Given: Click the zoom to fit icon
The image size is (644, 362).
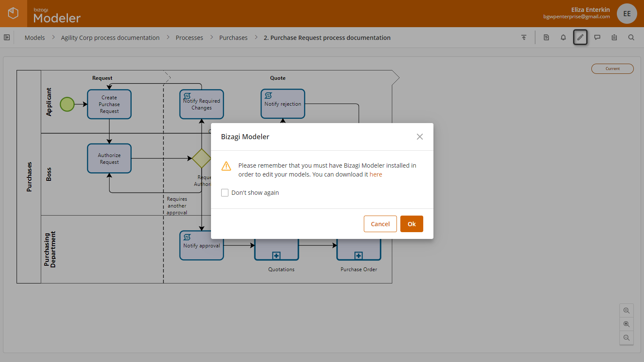Looking at the screenshot, I should pos(627,324).
